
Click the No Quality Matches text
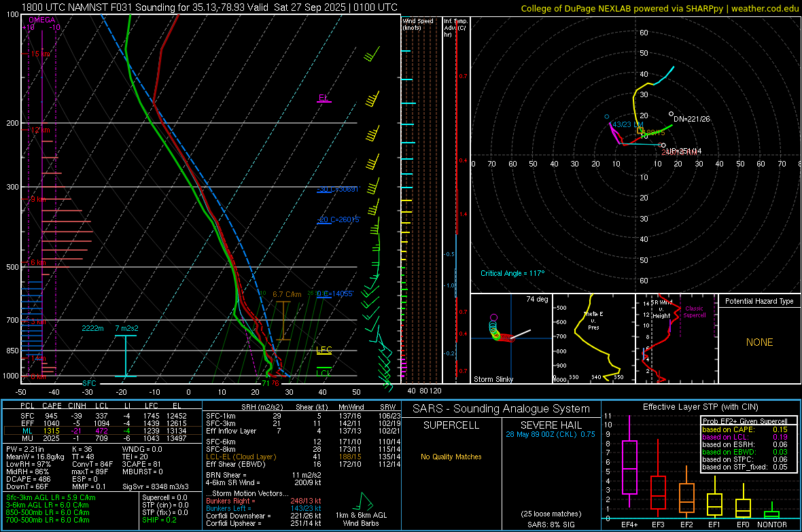451,457
